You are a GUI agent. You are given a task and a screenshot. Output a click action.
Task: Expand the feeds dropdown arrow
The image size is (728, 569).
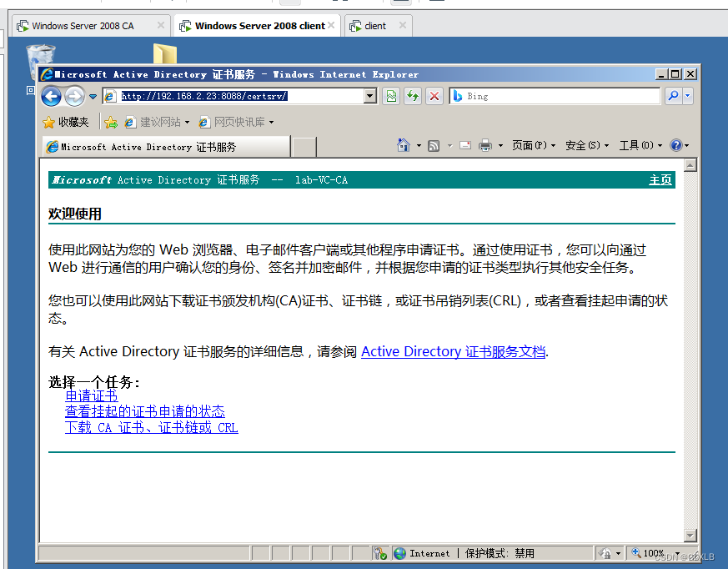(x=449, y=146)
